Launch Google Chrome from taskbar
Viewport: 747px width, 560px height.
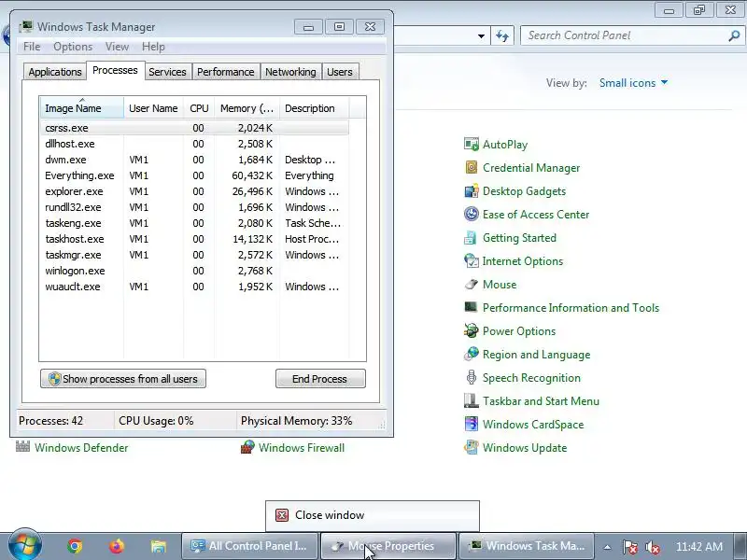75,546
